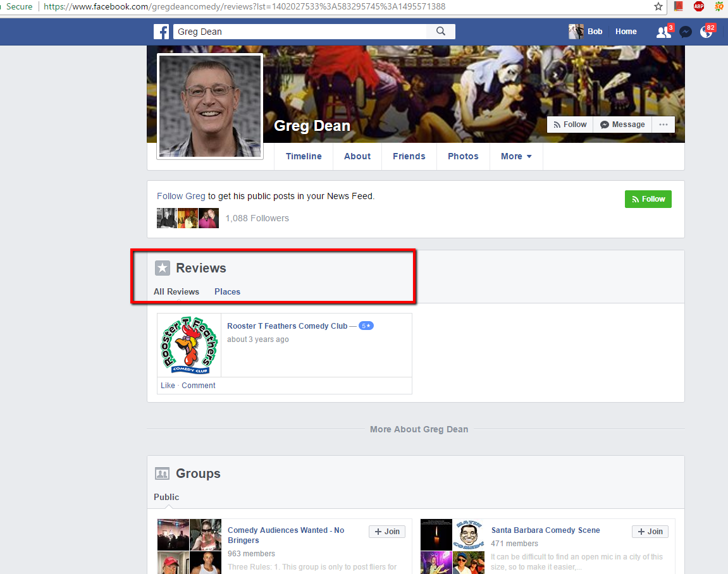Click the search magnifier button
This screenshot has height=574, width=728.
(x=441, y=31)
